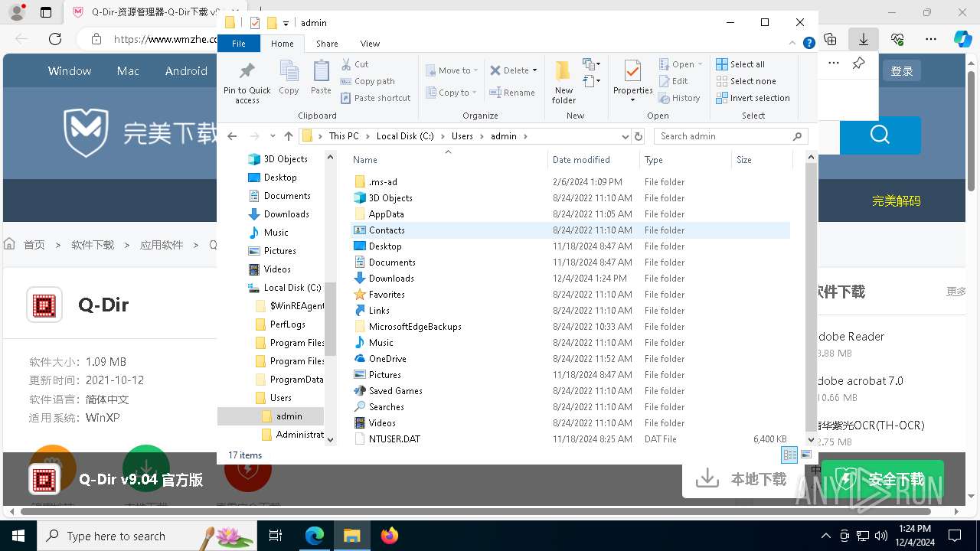Select Downloads in navigation pane

(286, 214)
